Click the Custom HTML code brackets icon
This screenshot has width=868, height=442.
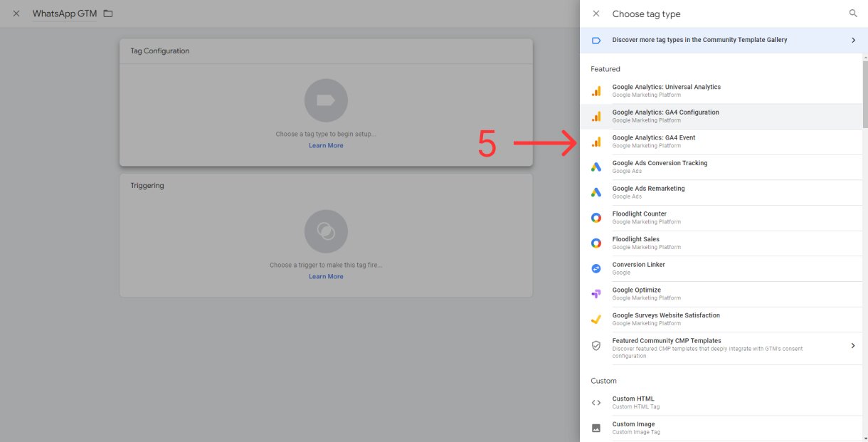[596, 403]
